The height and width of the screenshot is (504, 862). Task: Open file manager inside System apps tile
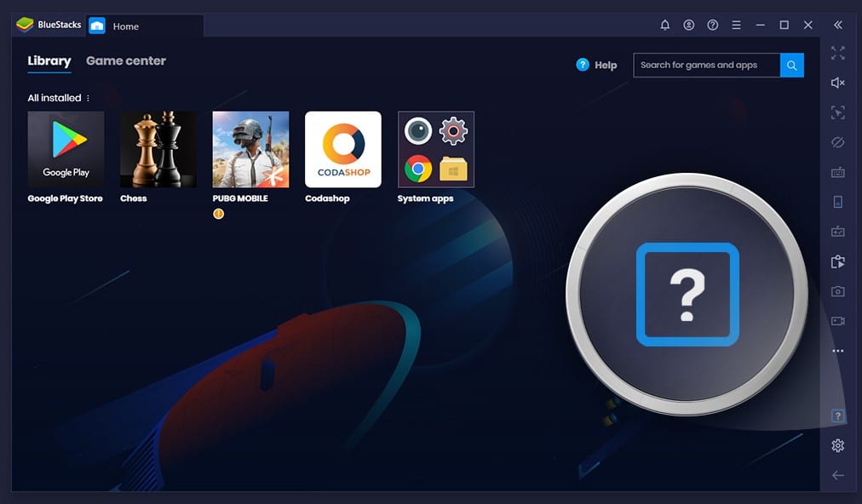coord(453,169)
